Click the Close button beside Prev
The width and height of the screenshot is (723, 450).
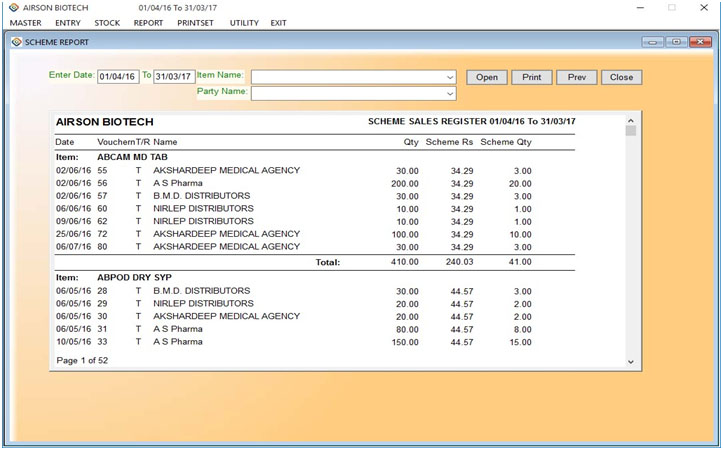tap(621, 77)
